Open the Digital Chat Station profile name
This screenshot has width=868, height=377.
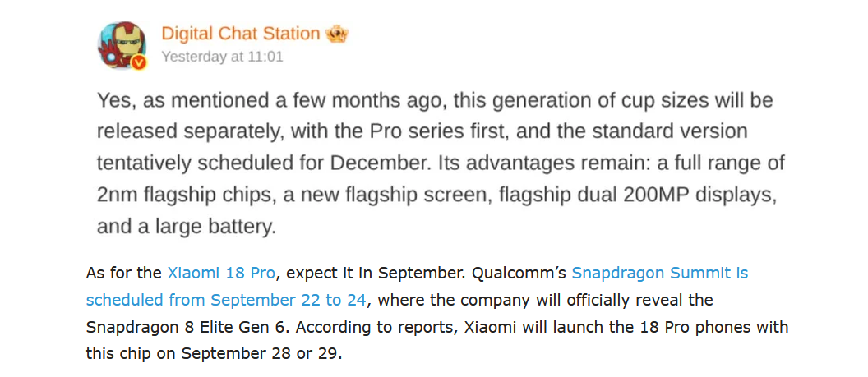coord(241,34)
